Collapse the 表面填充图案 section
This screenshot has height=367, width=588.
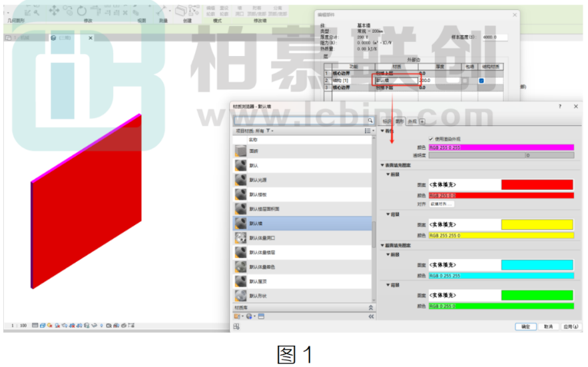(x=382, y=165)
